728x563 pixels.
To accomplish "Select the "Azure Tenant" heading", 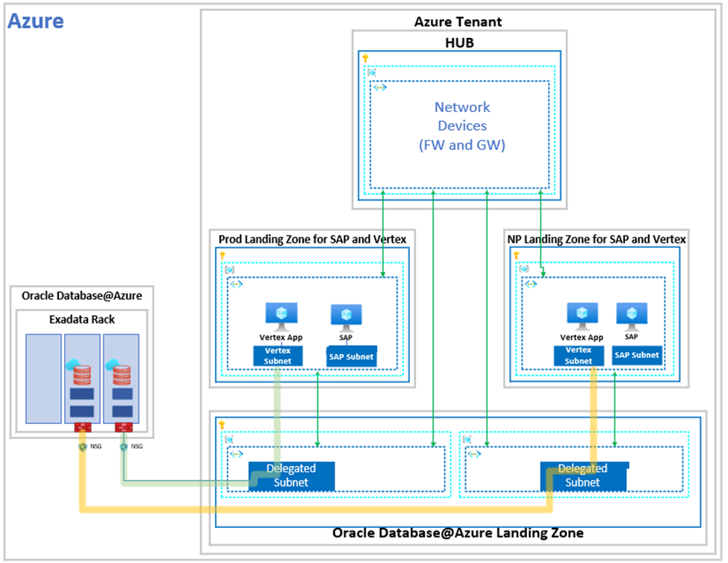I will [458, 22].
